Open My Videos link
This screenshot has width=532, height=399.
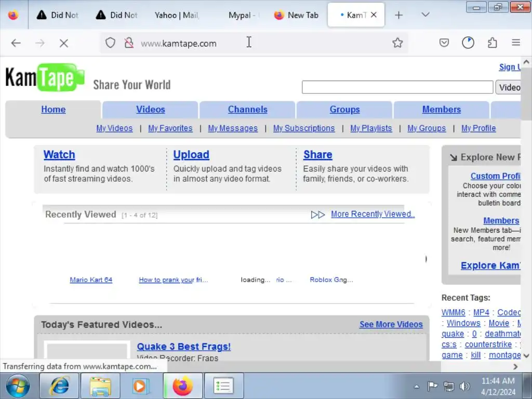(114, 128)
